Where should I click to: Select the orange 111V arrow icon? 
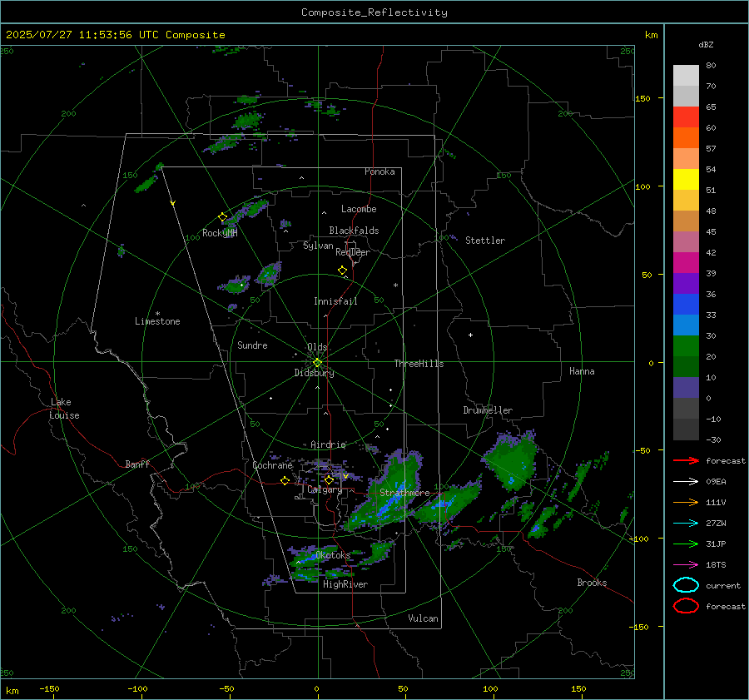click(686, 502)
